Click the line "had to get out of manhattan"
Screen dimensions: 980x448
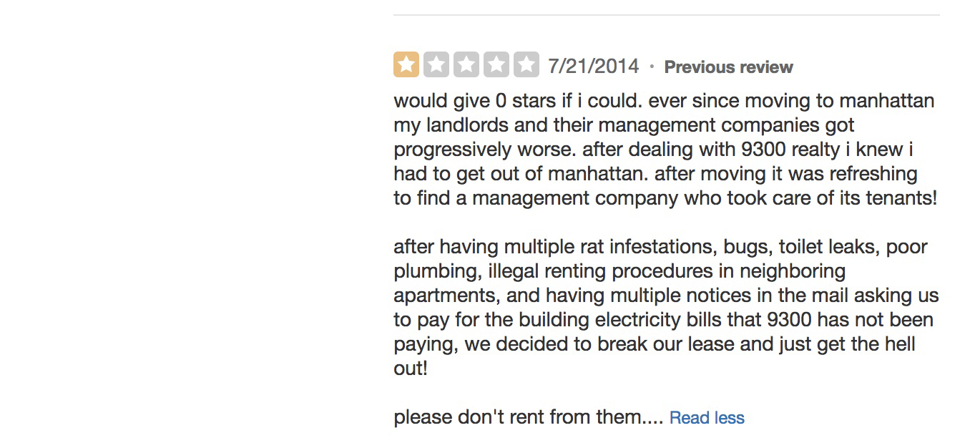[655, 174]
